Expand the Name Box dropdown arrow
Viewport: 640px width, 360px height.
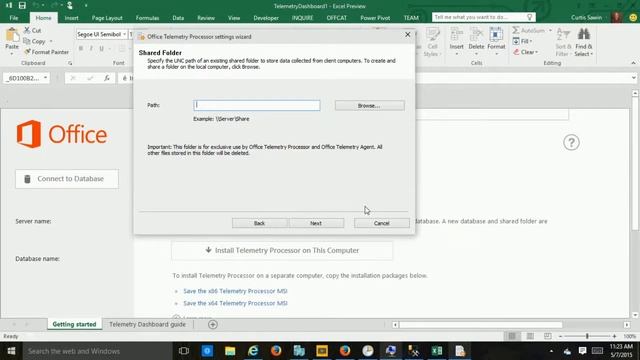(x=45, y=78)
